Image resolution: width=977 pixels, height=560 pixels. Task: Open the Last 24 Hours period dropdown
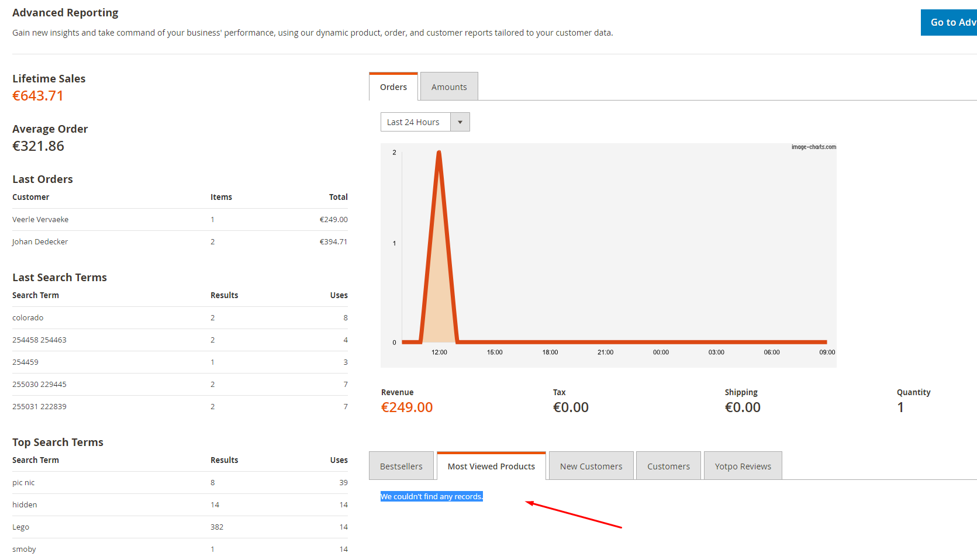point(415,122)
